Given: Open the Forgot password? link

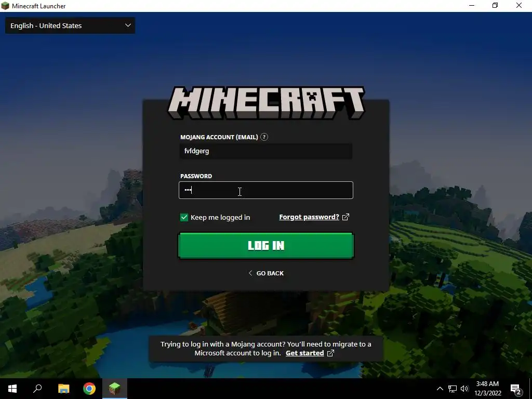Looking at the screenshot, I should tap(309, 217).
